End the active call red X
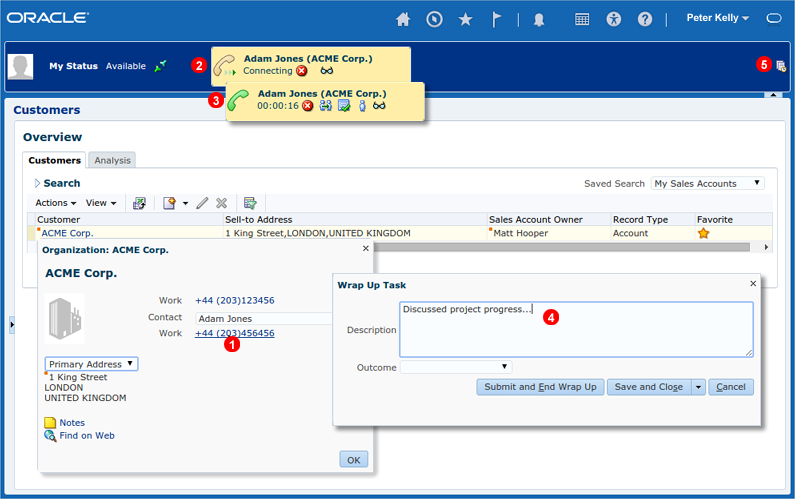The height and width of the screenshot is (499, 795). click(x=308, y=105)
